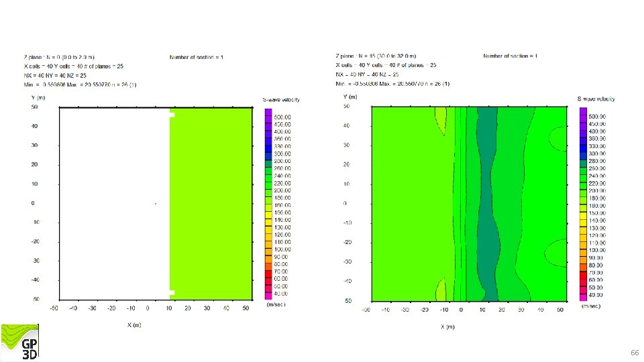Click the 'Y (m)' axis label of the left plot
Screen dimensions: 644x362
(38, 98)
